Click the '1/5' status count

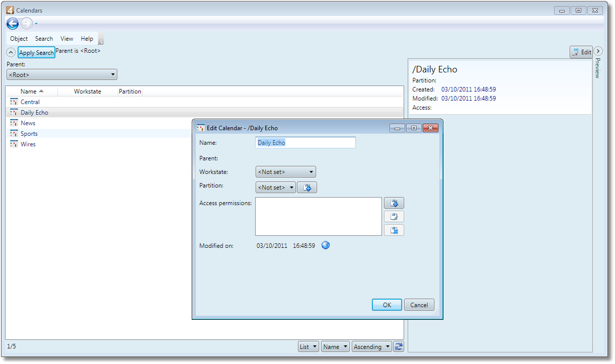(11, 346)
